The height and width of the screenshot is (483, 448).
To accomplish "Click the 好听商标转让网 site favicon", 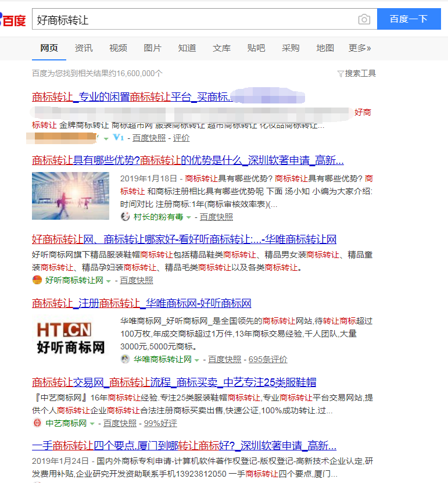I will pos(37,280).
